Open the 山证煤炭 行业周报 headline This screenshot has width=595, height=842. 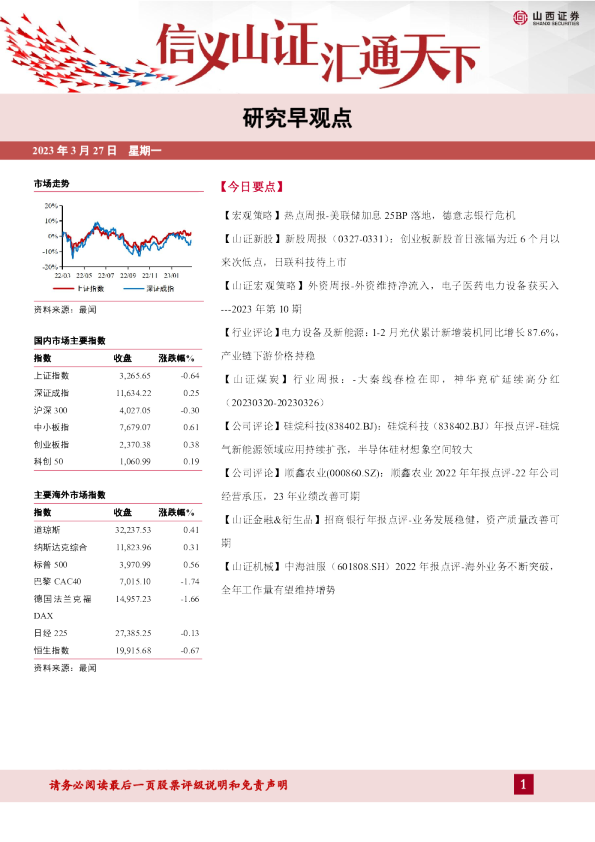(390, 390)
